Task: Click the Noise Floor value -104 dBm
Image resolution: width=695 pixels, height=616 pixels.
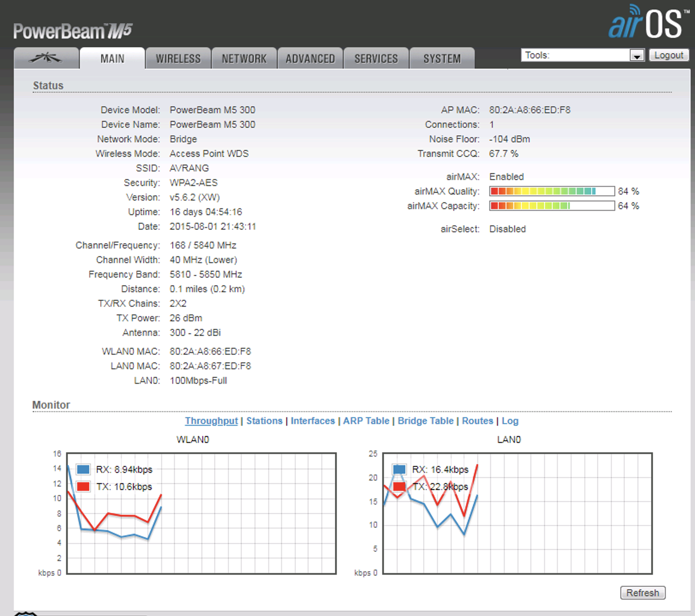Action: 509,139
